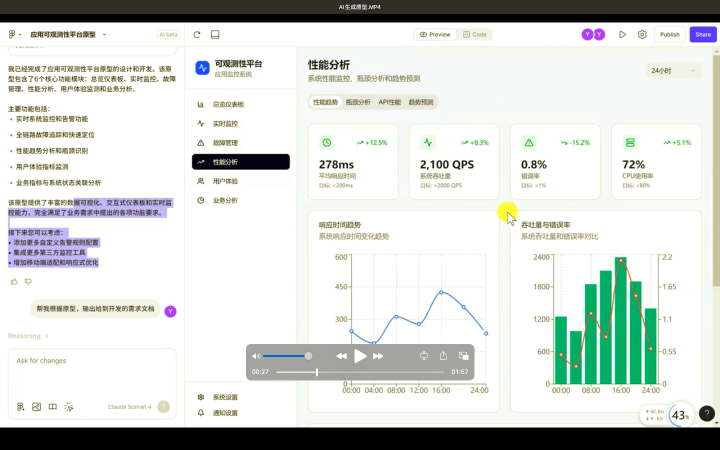720x450 pixels.
Task: Click the image attachment icon in chat box
Action: pos(36,407)
